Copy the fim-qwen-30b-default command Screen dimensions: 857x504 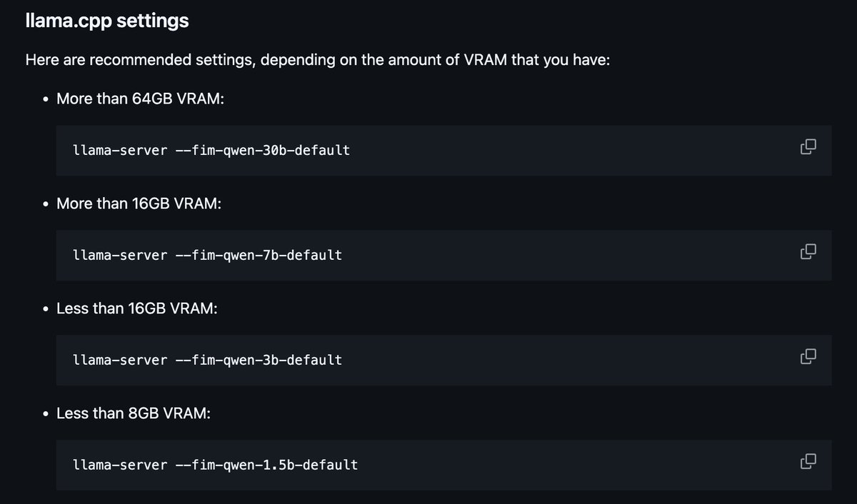tap(808, 148)
